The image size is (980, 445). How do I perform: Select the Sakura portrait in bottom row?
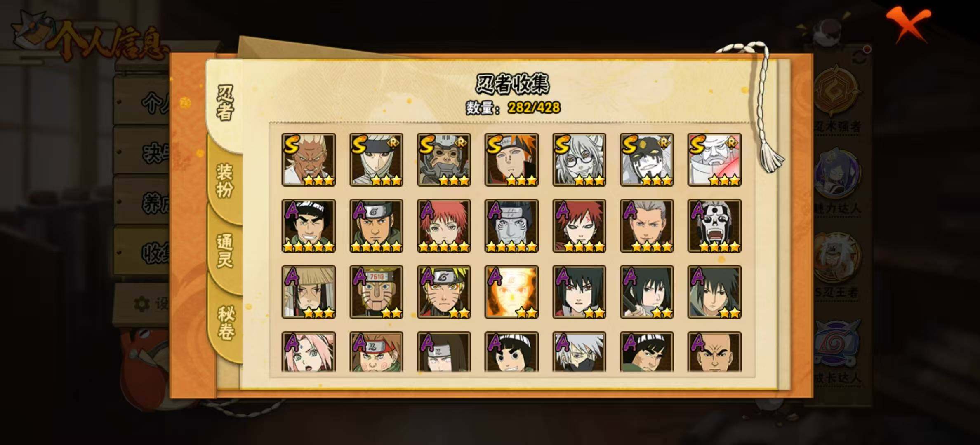coord(309,352)
